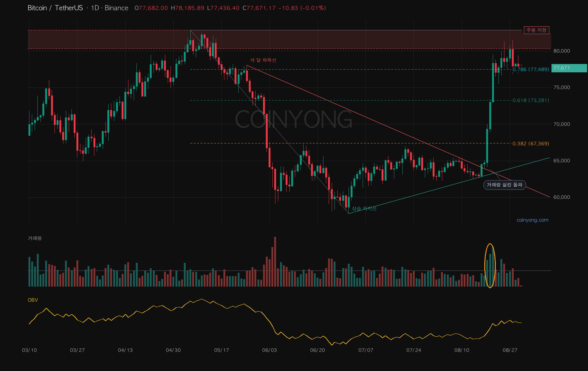The image size is (588, 371).
Task: Select the low price L77,436.40
Action: coord(223,8)
